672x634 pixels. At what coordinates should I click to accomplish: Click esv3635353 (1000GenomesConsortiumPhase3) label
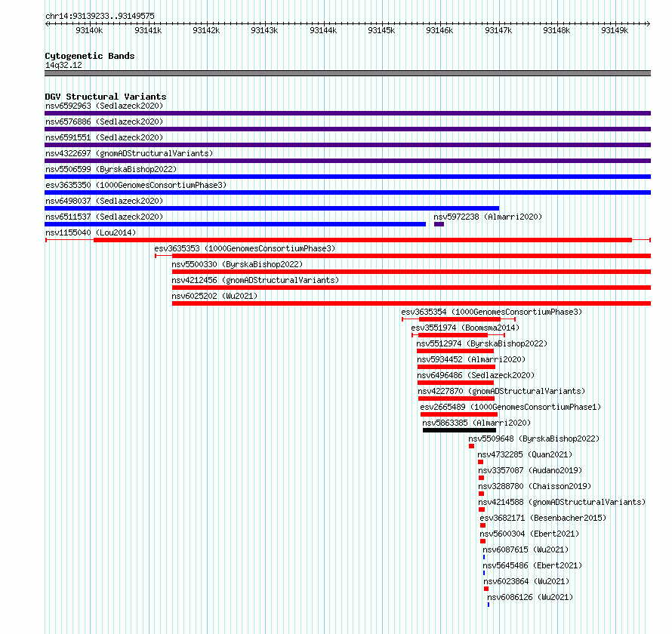pos(245,248)
